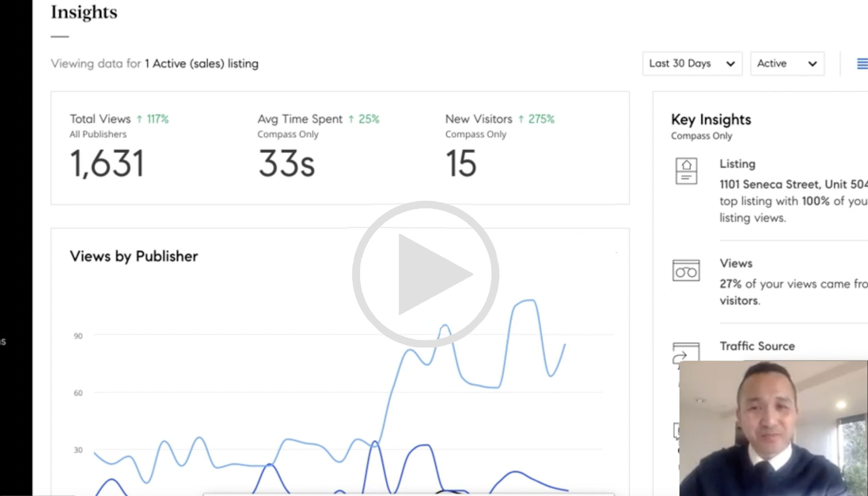Click the light blue chart line peak

click(528, 301)
